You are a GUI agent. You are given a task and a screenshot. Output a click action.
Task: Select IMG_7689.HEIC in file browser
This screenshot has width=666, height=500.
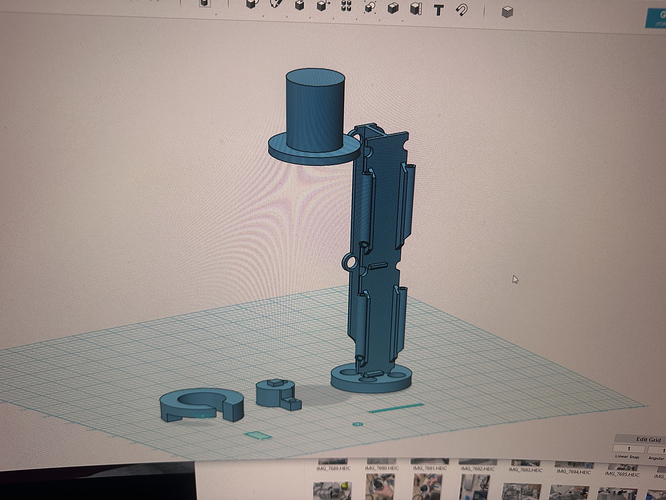[334, 468]
